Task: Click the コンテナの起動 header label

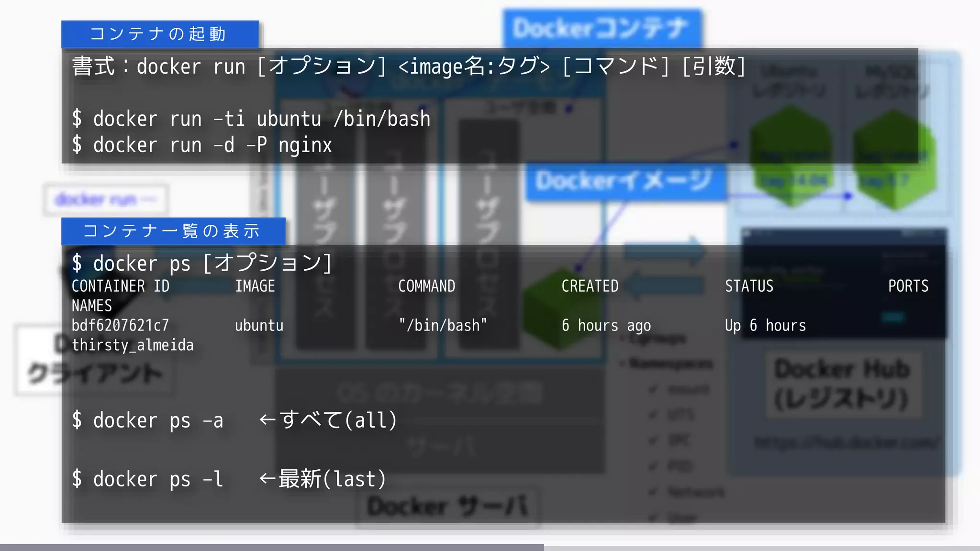Action: [160, 34]
